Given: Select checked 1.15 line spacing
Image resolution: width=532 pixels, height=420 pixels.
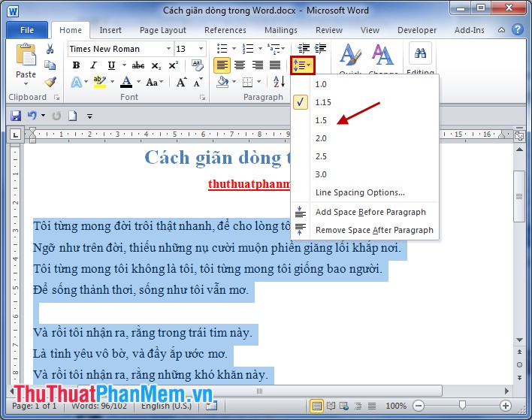Looking at the screenshot, I should tap(364, 102).
